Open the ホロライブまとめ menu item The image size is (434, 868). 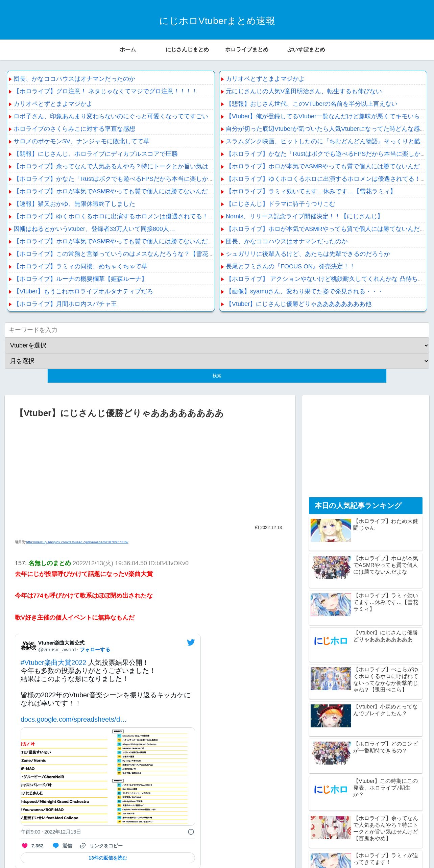[247, 50]
